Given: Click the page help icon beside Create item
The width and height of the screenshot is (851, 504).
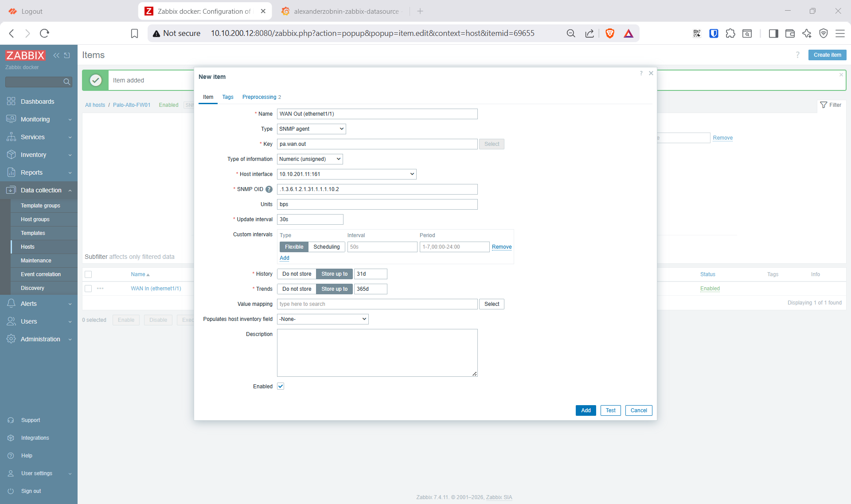Looking at the screenshot, I should tap(798, 55).
